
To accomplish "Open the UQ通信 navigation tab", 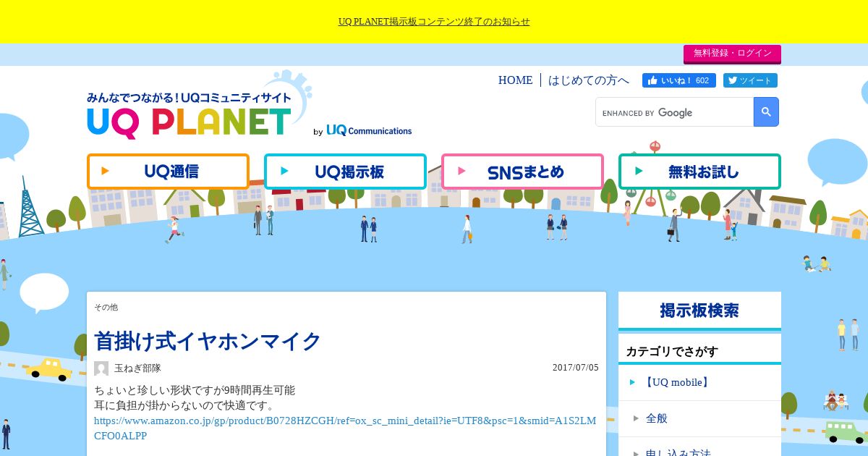I will tap(168, 172).
